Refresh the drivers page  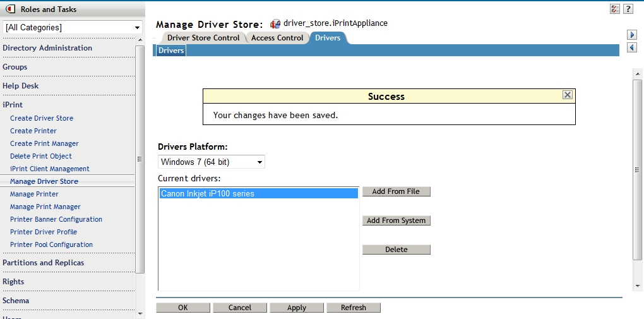click(x=353, y=308)
